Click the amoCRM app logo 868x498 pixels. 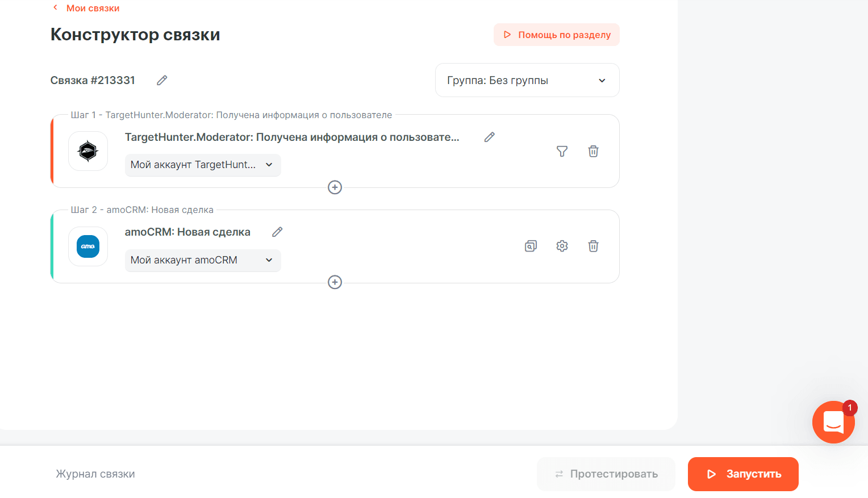point(88,246)
